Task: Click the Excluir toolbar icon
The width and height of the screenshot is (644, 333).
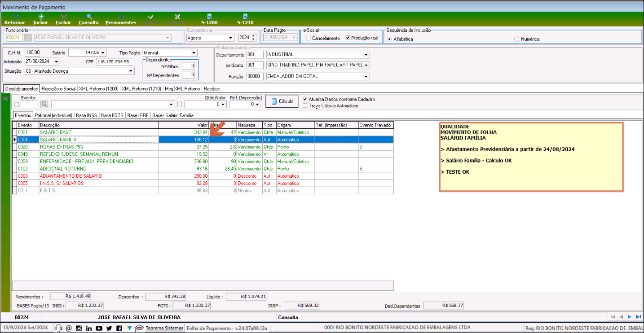Action: point(63,16)
